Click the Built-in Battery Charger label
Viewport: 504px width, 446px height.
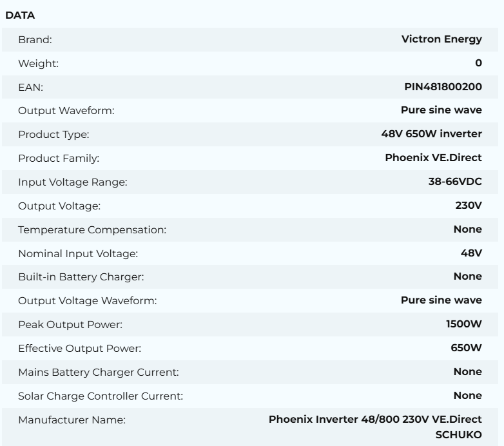click(x=81, y=277)
